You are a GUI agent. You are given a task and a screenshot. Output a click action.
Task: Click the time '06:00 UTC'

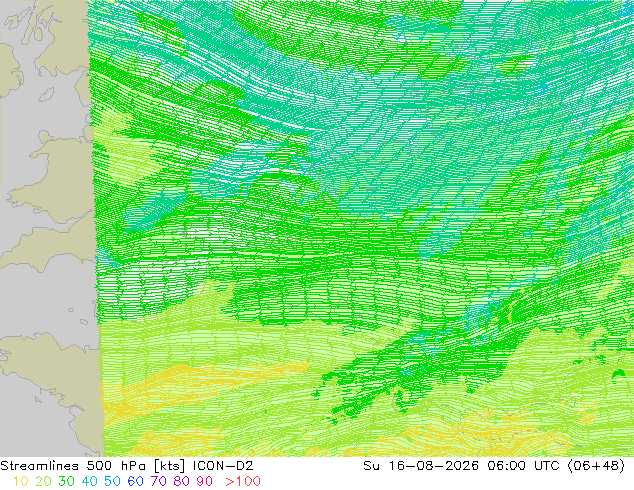click(x=524, y=466)
